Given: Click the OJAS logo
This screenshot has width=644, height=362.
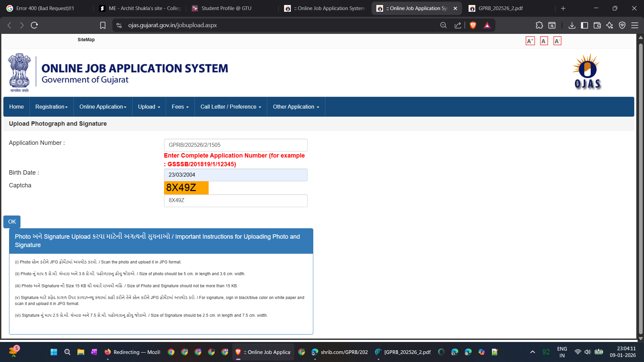Looking at the screenshot, I should tap(588, 72).
